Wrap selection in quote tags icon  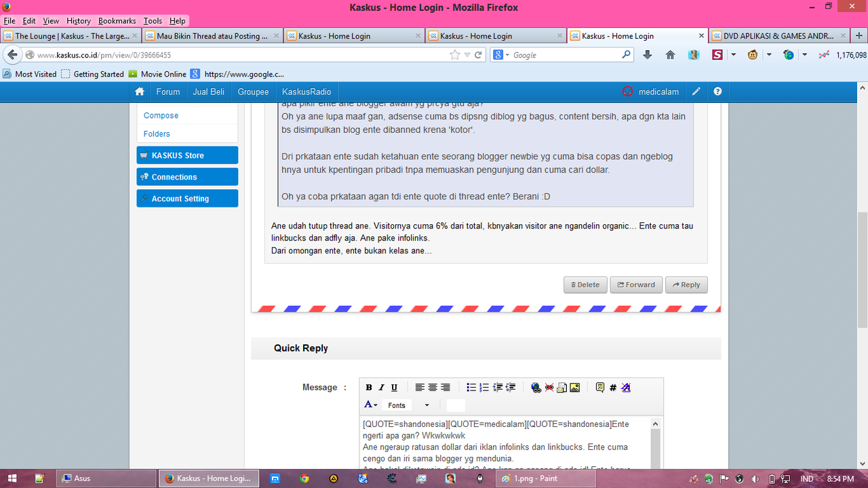[600, 388]
